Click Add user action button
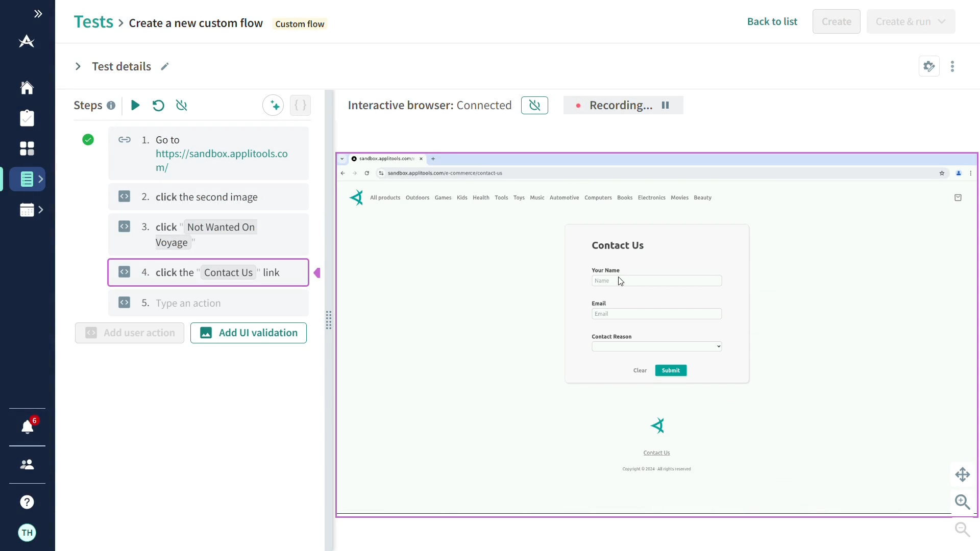This screenshot has height=551, width=980. (130, 333)
